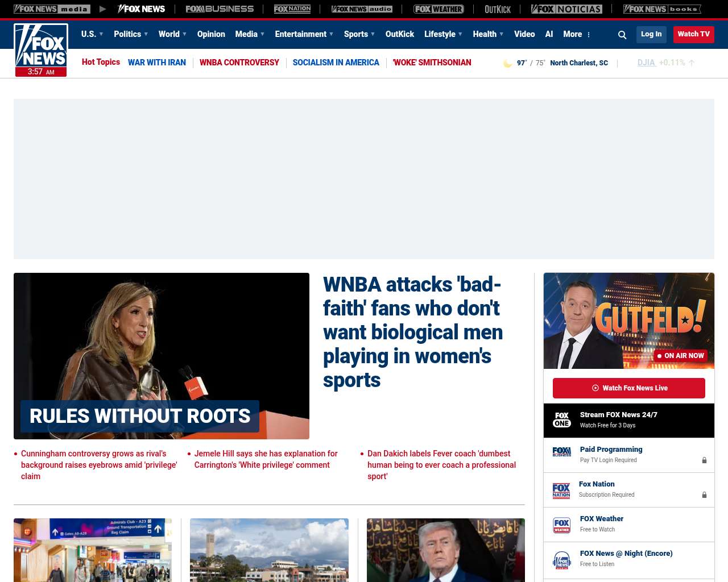Select the 'WOKE' SMITHSONIAN hot topic
Viewport: 728px width, 582px height.
tap(432, 63)
